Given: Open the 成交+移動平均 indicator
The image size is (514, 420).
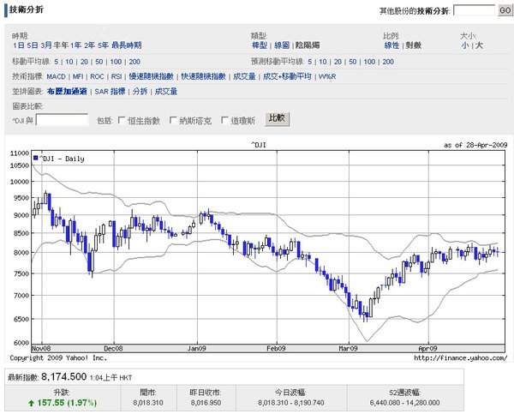Looking at the screenshot, I should 287,76.
